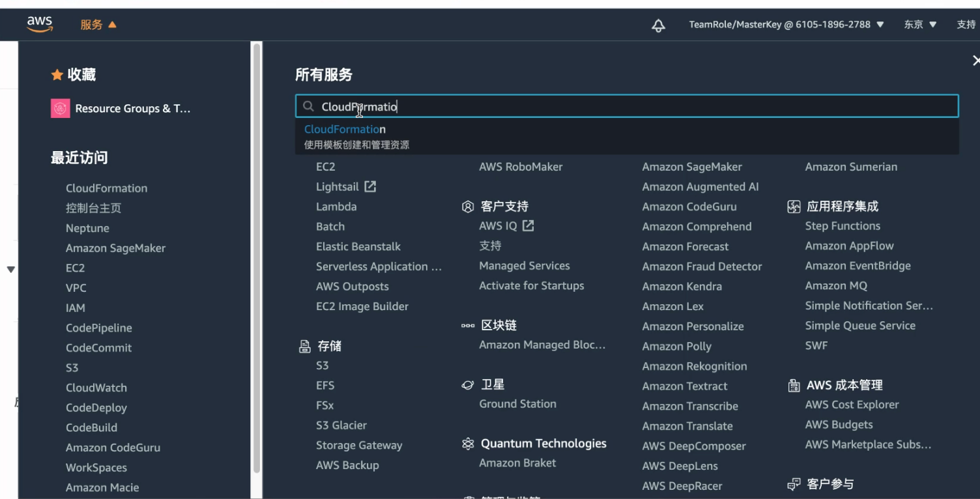Screen dimensions: 980x499
Task: Open IAM in recently visited
Action: pos(75,308)
